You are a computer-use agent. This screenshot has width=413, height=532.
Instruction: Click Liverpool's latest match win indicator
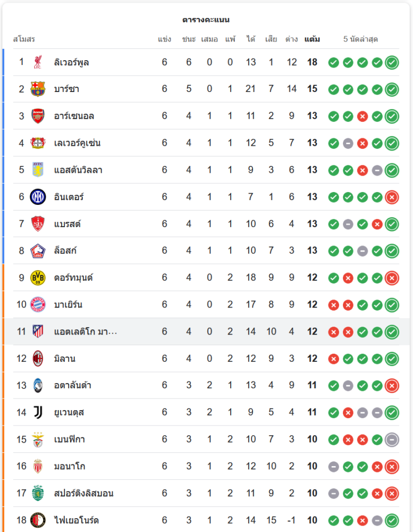click(x=392, y=62)
